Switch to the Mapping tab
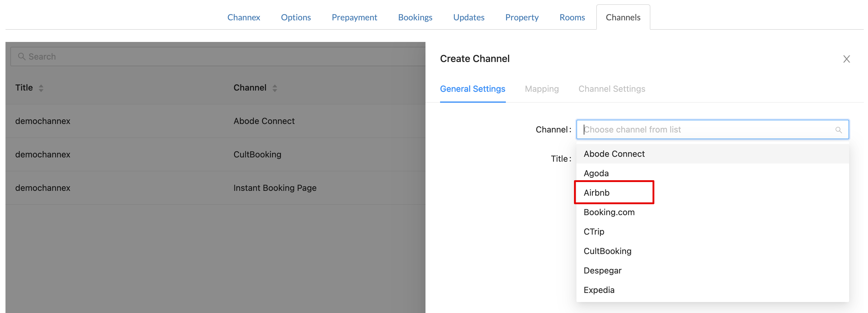Viewport: 868px width, 313px height. (x=541, y=89)
